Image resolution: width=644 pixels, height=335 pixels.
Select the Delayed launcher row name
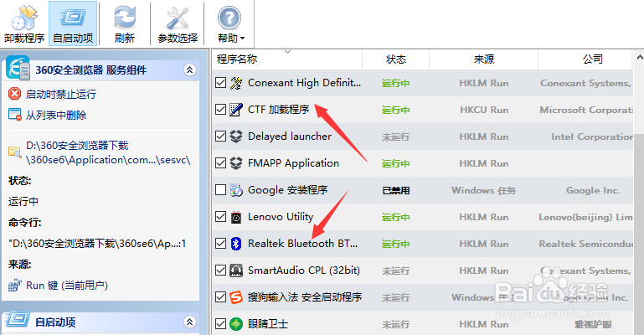(290, 137)
